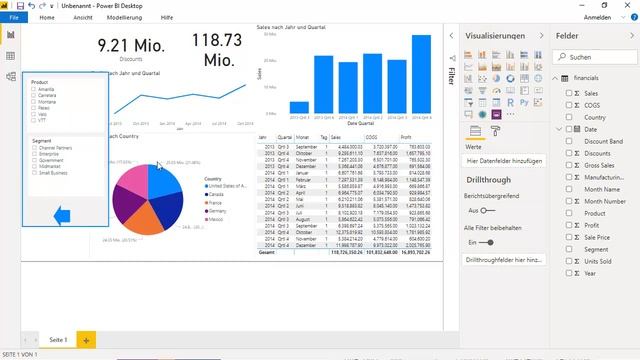Viewport: 640px width, 360px height.
Task: Undo the last action in title bar
Action: (x=31, y=6)
